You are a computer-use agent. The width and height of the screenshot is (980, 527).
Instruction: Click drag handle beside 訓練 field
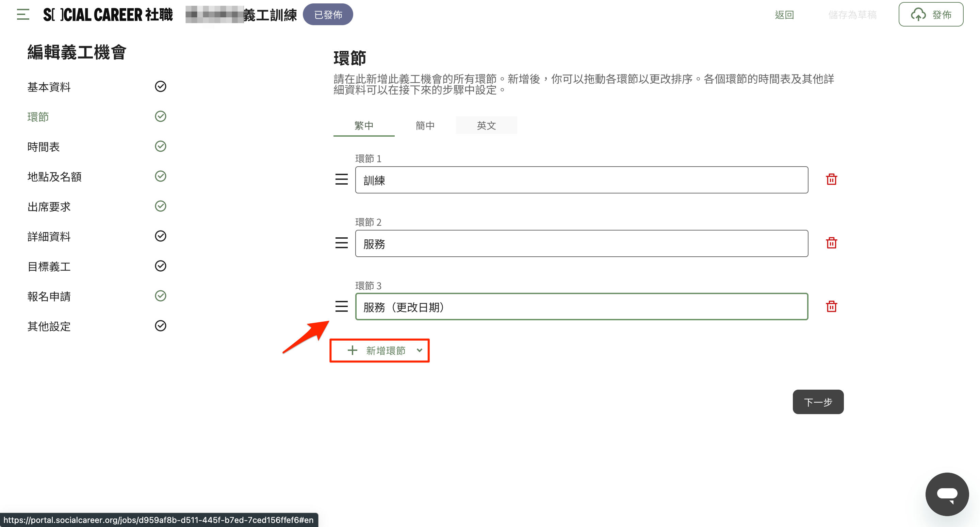pos(341,180)
